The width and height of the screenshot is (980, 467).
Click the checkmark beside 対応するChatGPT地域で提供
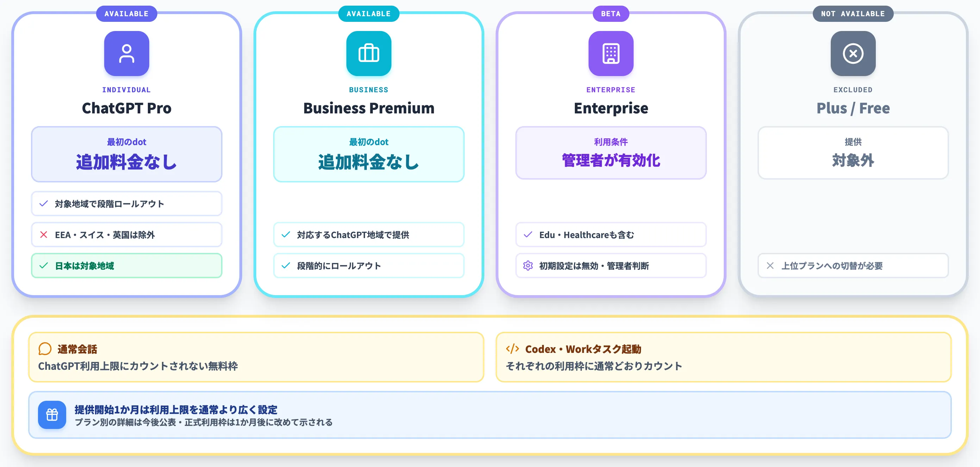[286, 235]
